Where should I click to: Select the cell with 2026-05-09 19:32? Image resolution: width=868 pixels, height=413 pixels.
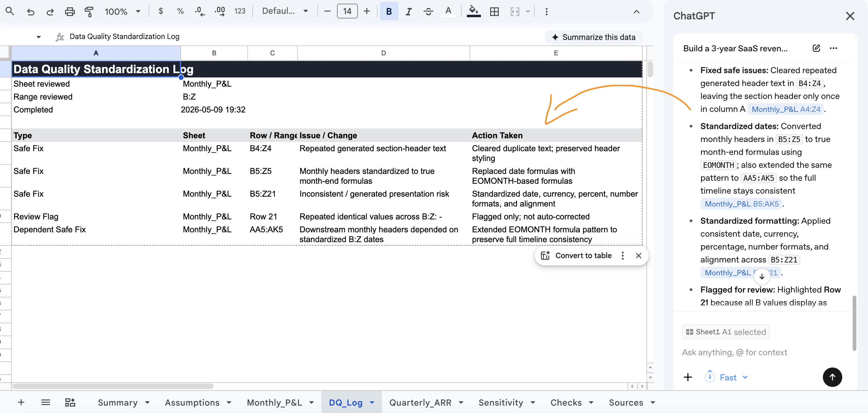213,110
